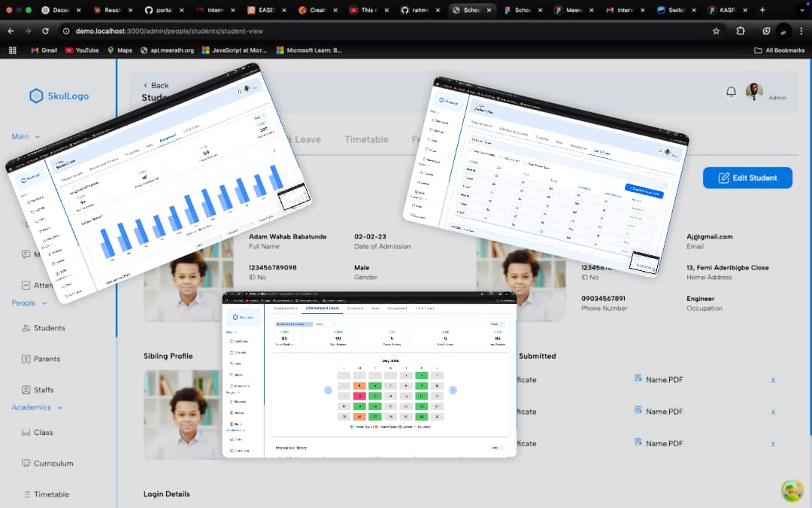Open the JavaScript at Micr... bookmark

(x=235, y=50)
